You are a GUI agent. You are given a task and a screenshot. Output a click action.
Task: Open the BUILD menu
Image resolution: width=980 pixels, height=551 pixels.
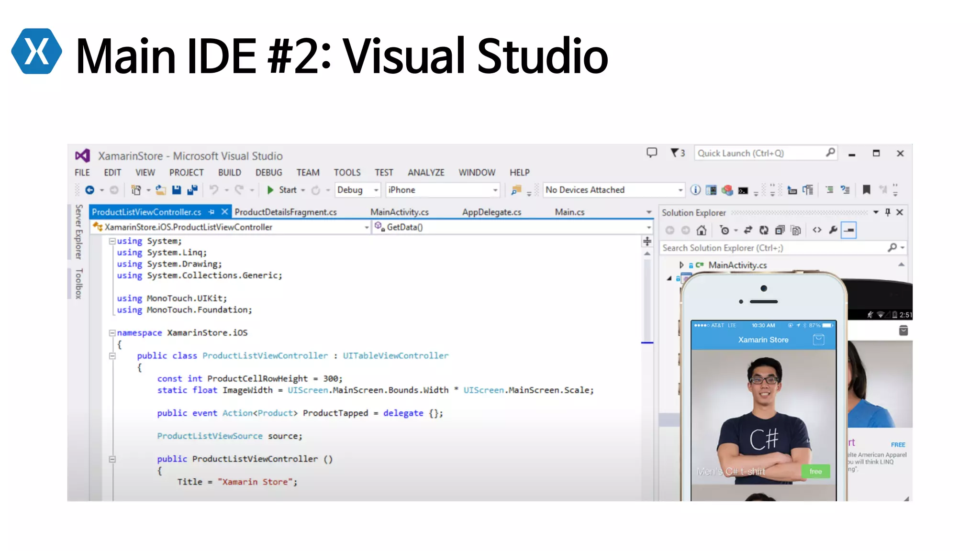[x=229, y=172]
